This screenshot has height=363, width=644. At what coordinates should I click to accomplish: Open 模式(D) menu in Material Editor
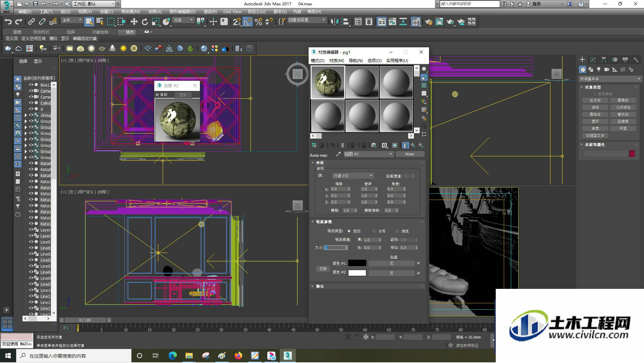click(x=317, y=61)
